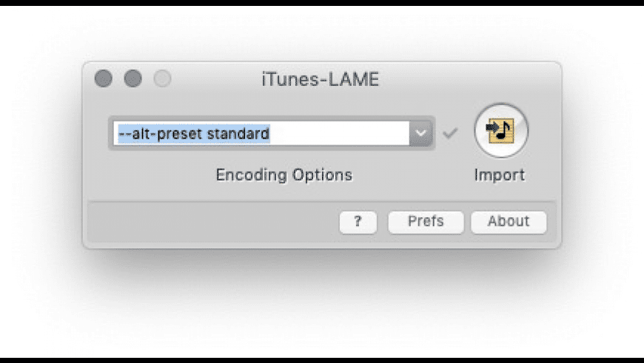The width and height of the screenshot is (644, 363).
Task: Click the "Import" label under the round button
Action: coord(500,176)
